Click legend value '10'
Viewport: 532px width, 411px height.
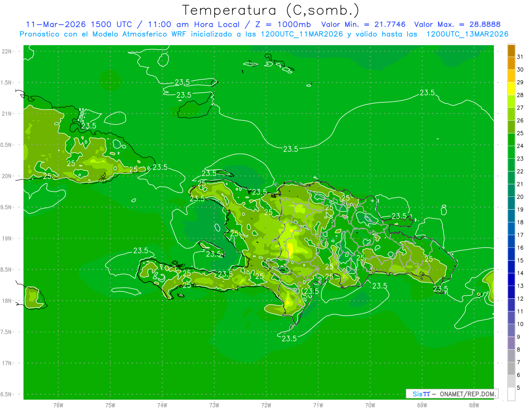coord(520,324)
